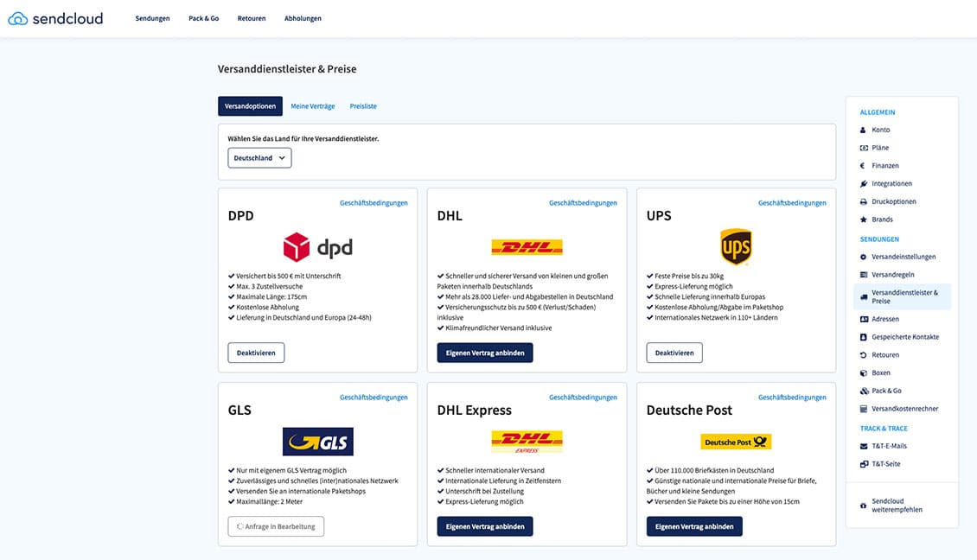Switch to the Meine Verträge tab
This screenshot has height=560, width=977.
313,106
